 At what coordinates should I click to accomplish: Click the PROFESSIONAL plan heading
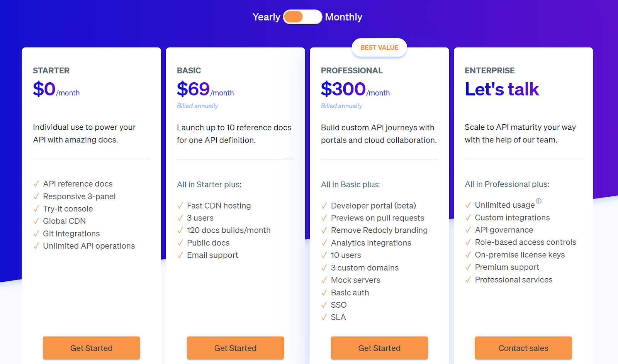coord(351,71)
